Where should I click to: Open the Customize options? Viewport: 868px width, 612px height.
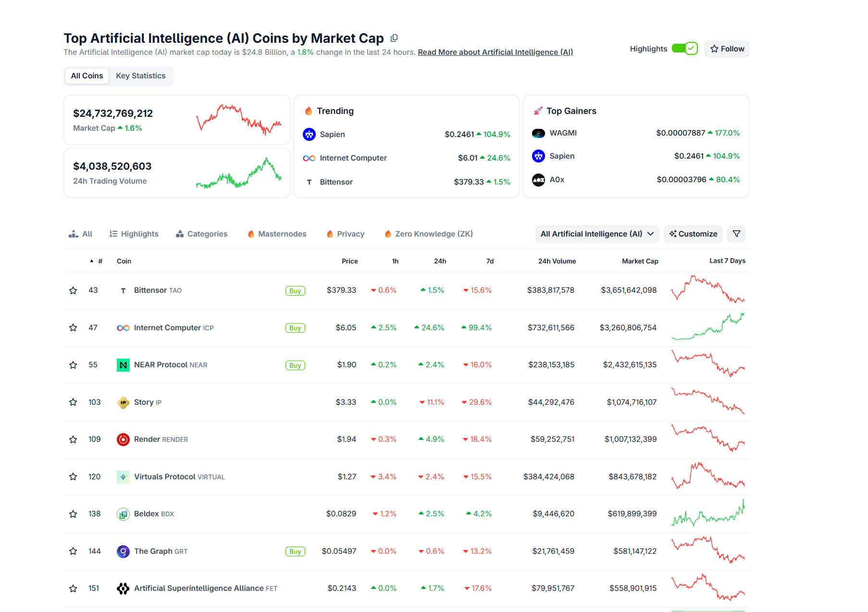tap(693, 234)
